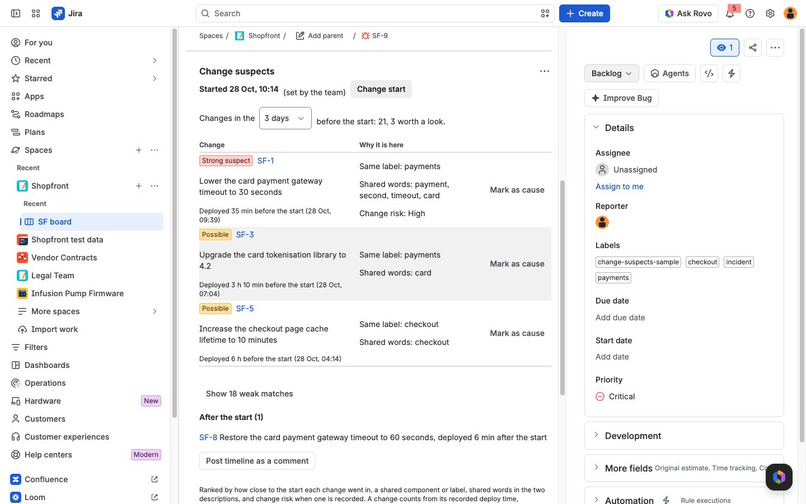Open Change suspects panel more options

point(544,71)
